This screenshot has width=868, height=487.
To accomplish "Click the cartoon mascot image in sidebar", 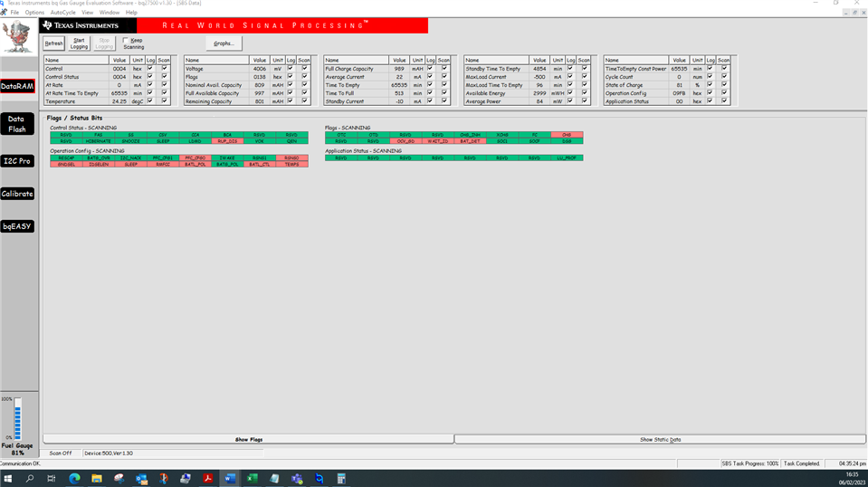I will pos(18,36).
